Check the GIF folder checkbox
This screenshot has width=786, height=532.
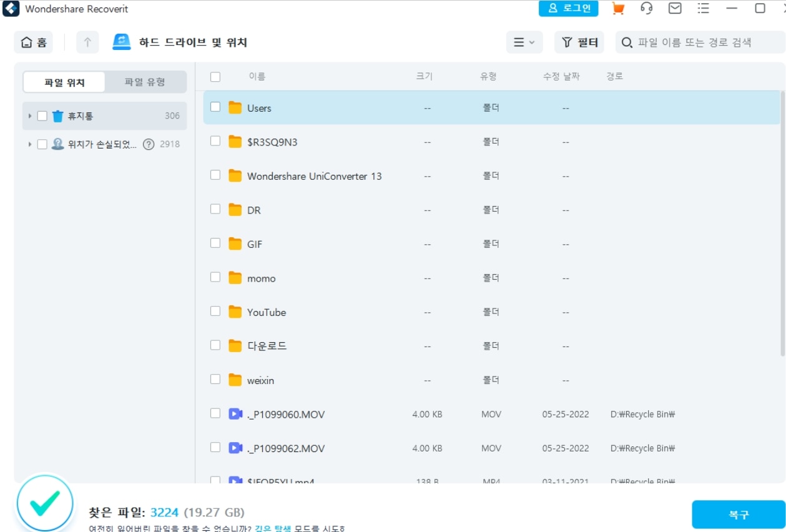215,243
